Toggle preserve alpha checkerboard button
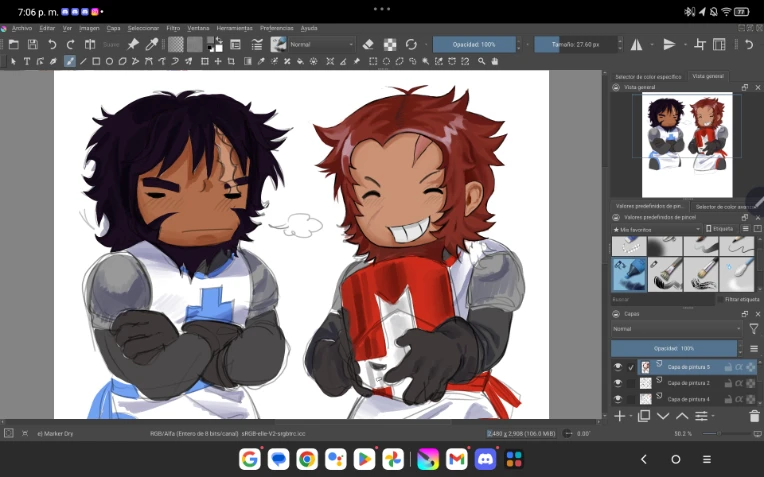This screenshot has height=477, width=764. coord(390,44)
